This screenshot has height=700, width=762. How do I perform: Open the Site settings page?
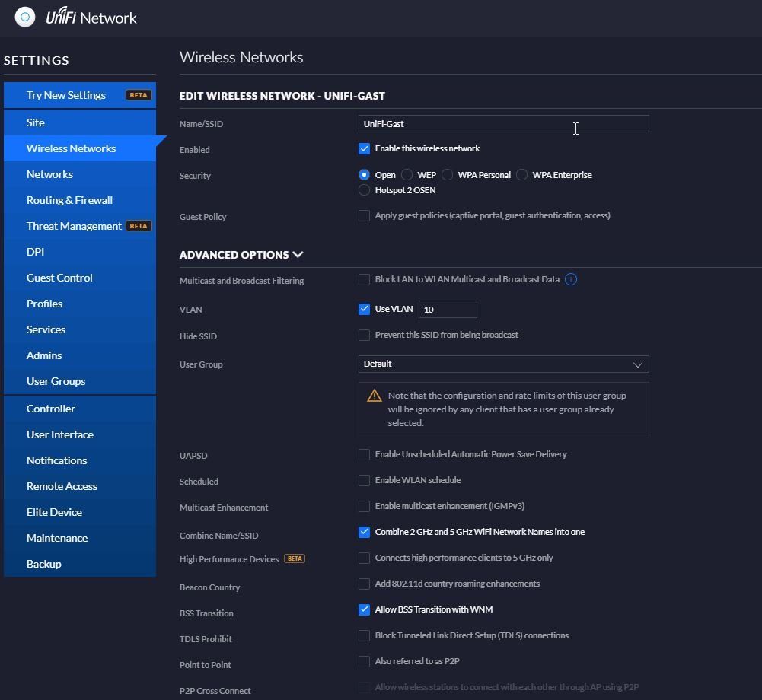click(80, 123)
